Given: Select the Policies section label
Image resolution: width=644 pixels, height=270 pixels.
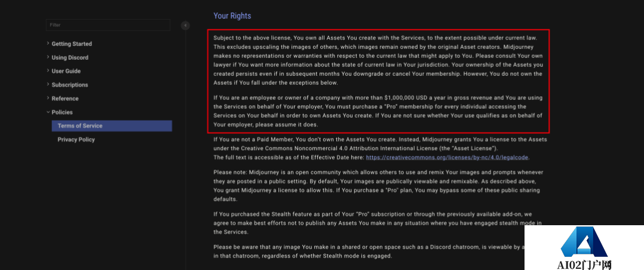Looking at the screenshot, I should (62, 112).
